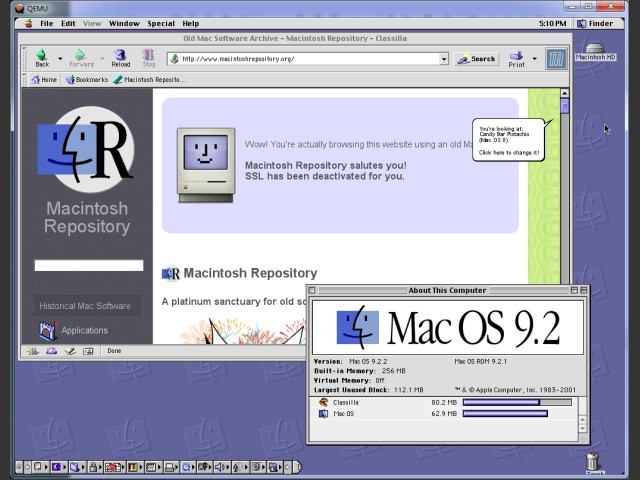
Task: Click the Mac OS memory usage bar
Action: coord(505,413)
